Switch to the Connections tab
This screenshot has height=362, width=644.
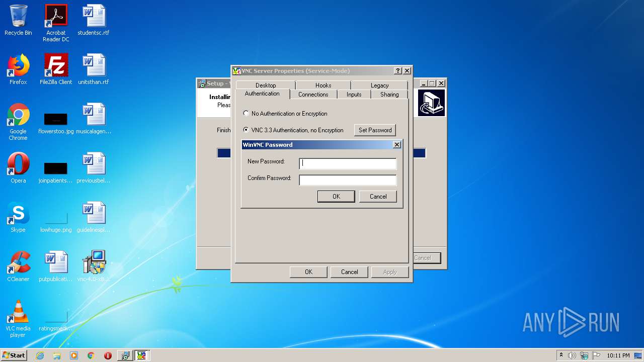click(x=313, y=95)
